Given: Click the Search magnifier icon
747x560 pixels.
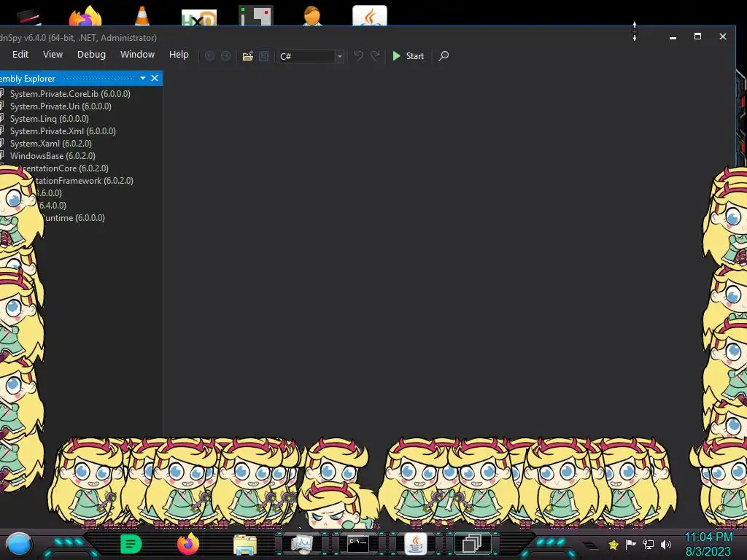Looking at the screenshot, I should pos(444,56).
